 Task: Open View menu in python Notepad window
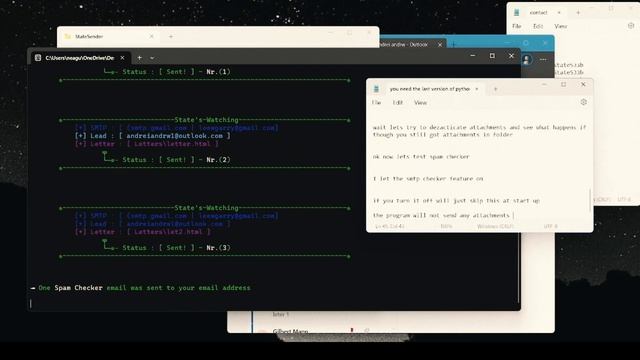click(x=420, y=102)
